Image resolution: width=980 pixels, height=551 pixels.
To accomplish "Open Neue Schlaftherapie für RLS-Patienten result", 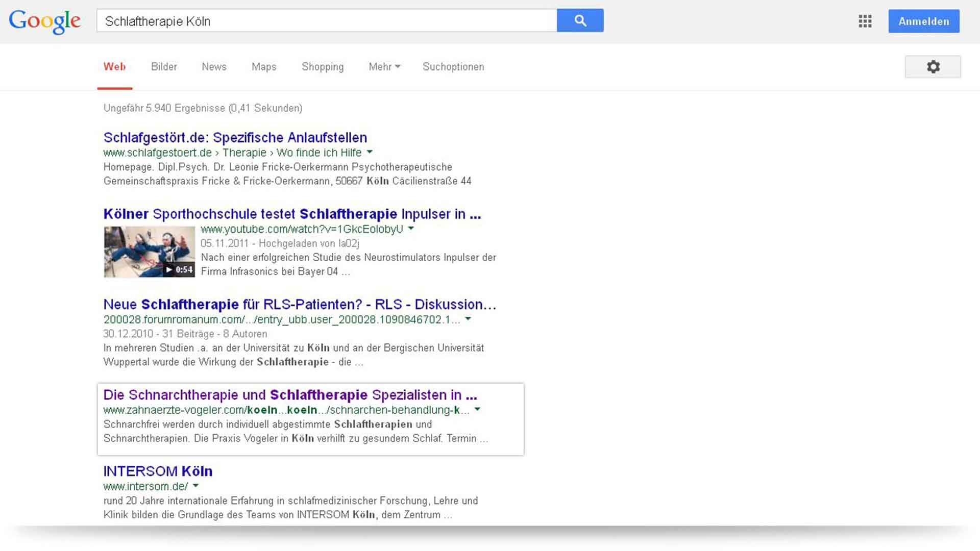I will click(300, 305).
